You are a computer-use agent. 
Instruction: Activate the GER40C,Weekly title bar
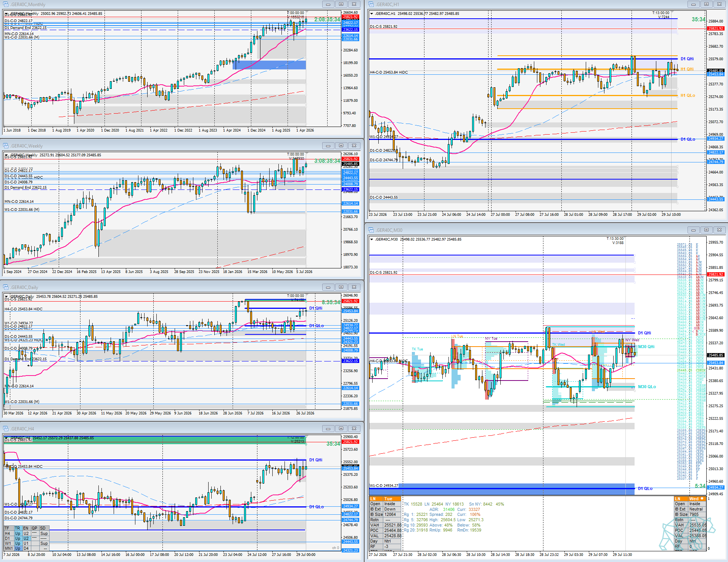point(160,146)
